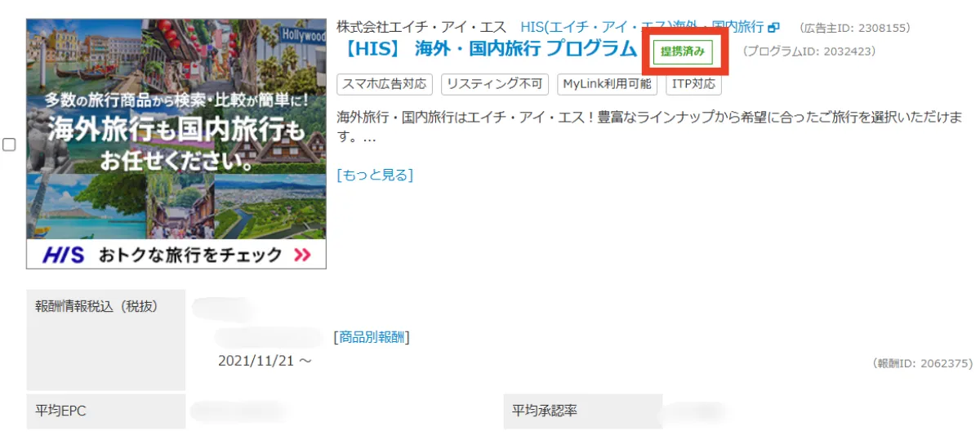Image resolution: width=980 pixels, height=440 pixels.
Task: Click the リスティング不可 tag
Action: tap(495, 84)
